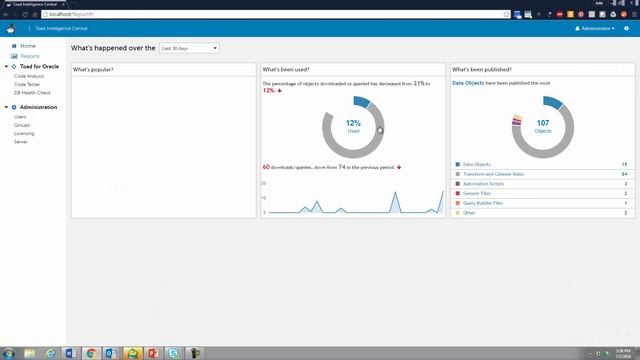Click the Toad Intelligence Central header title
640x360 pixels.
tap(61, 29)
